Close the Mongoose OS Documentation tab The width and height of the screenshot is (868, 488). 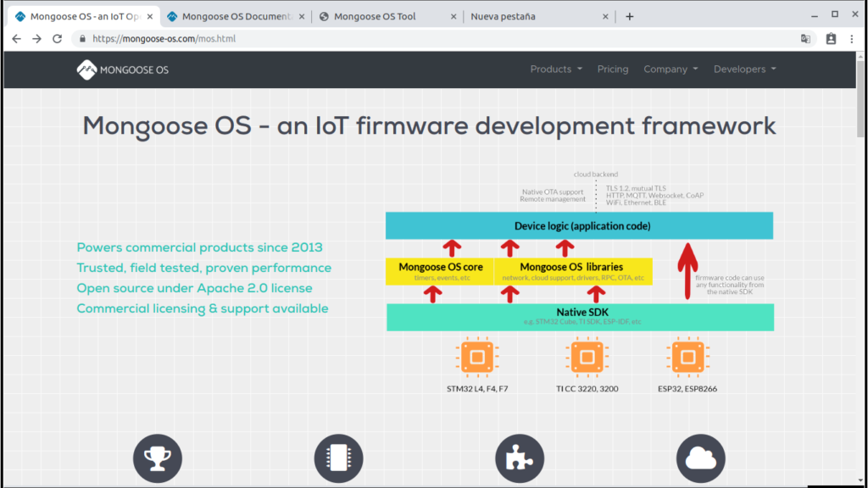click(302, 17)
